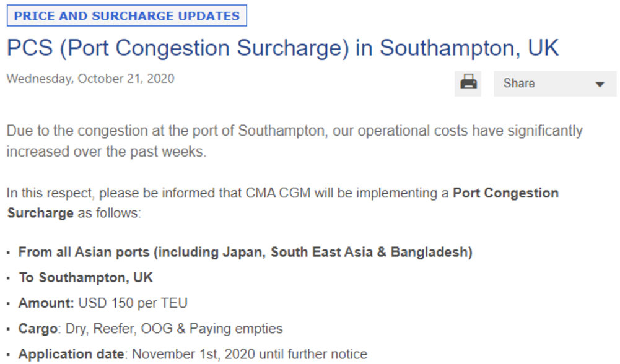Click the Share dropdown arrow
The image size is (620, 364).
coord(600,84)
